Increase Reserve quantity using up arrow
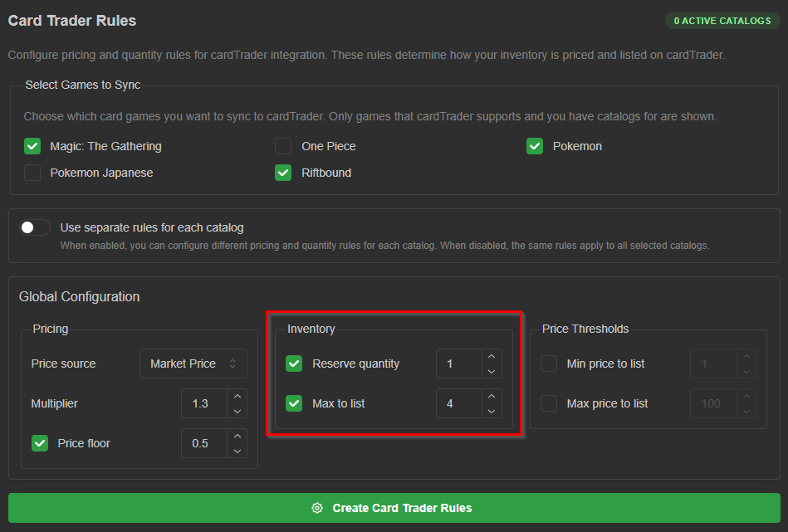The image size is (788, 532). (x=492, y=356)
